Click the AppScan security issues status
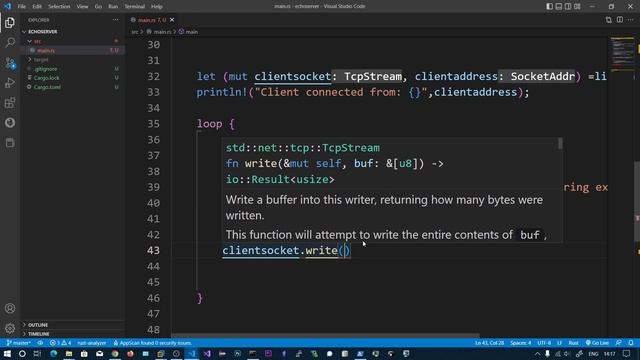Image resolution: width=640 pixels, height=360 pixels. (153, 343)
